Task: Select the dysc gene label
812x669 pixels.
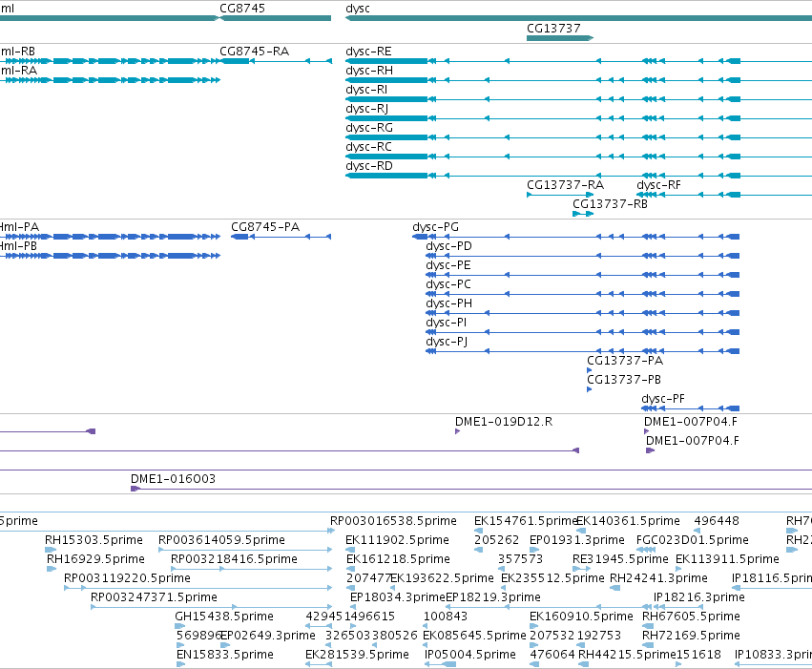Action: [358, 9]
